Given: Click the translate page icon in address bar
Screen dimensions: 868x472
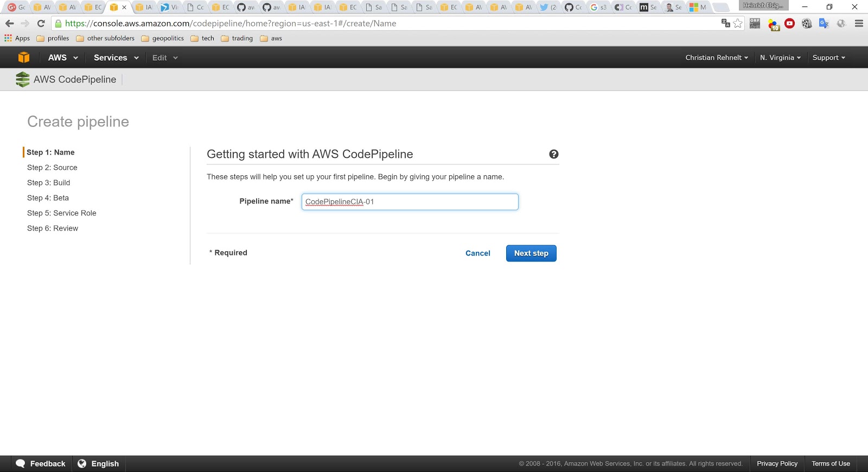Looking at the screenshot, I should (x=725, y=23).
